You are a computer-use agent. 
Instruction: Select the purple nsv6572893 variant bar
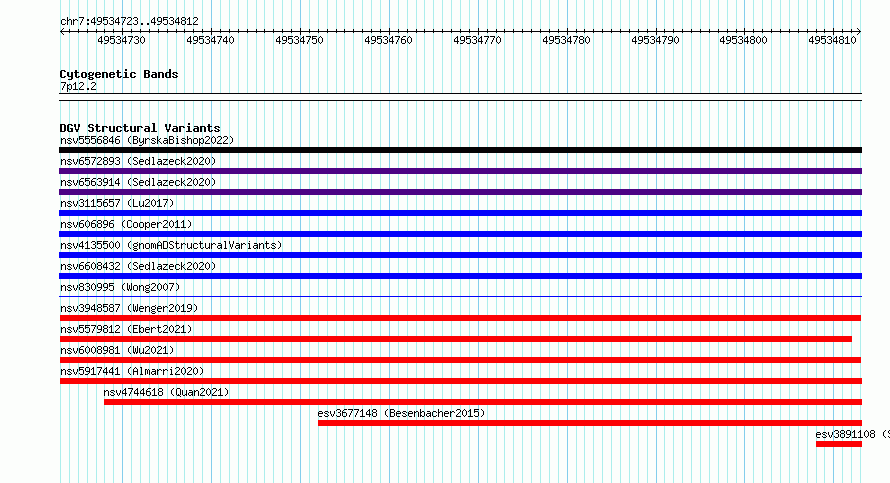pyautogui.click(x=460, y=171)
